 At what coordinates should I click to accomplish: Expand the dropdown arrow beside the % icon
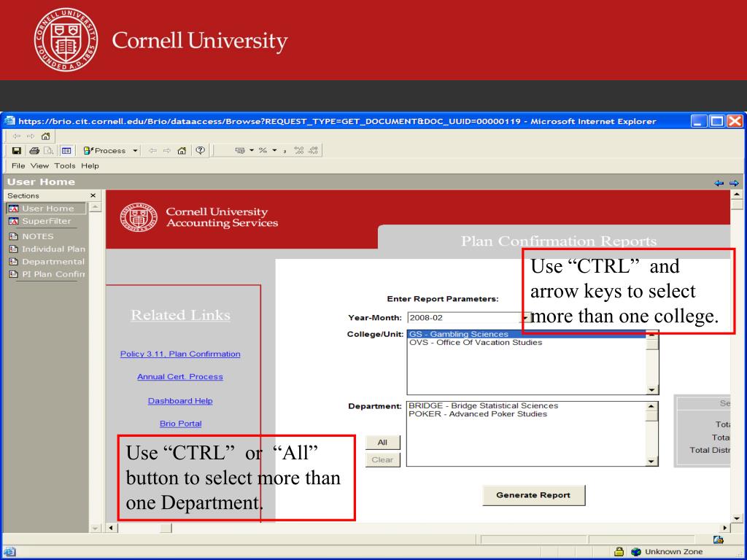274,150
